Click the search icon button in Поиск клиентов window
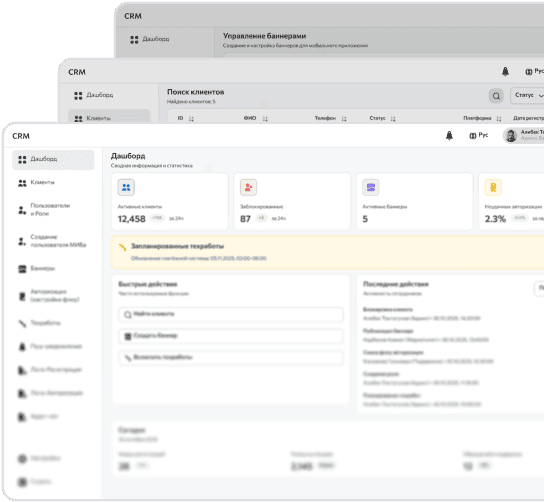544x502 pixels. 496,96
